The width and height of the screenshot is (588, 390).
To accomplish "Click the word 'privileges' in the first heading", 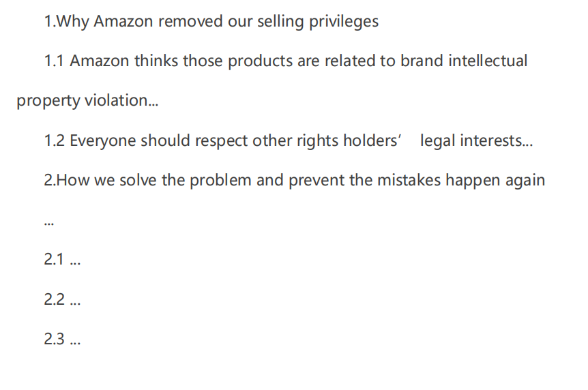I will tap(344, 21).
